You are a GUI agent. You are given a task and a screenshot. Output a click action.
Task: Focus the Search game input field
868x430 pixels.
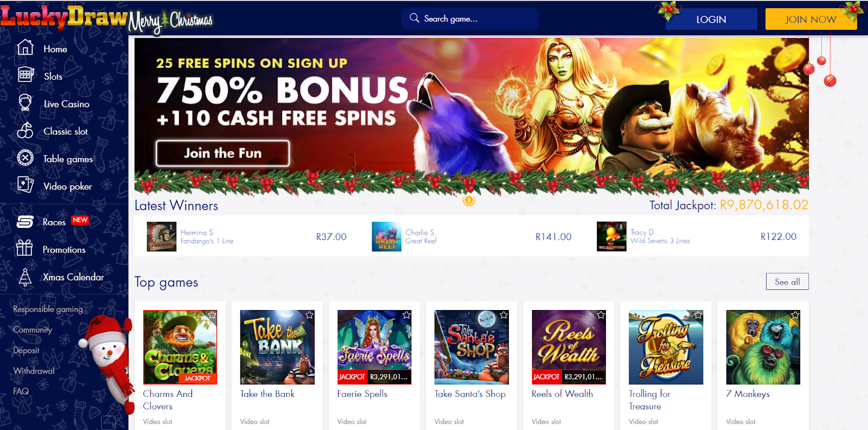coord(470,18)
